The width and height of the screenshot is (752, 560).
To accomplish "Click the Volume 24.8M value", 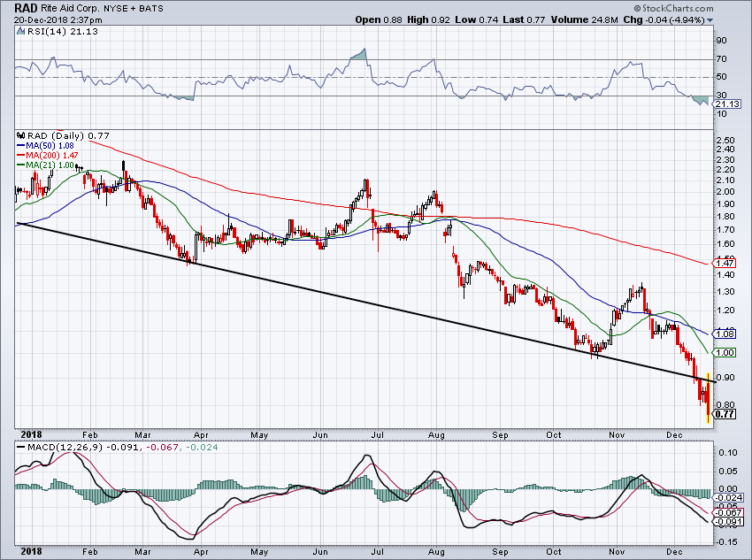I will tap(584, 20).
